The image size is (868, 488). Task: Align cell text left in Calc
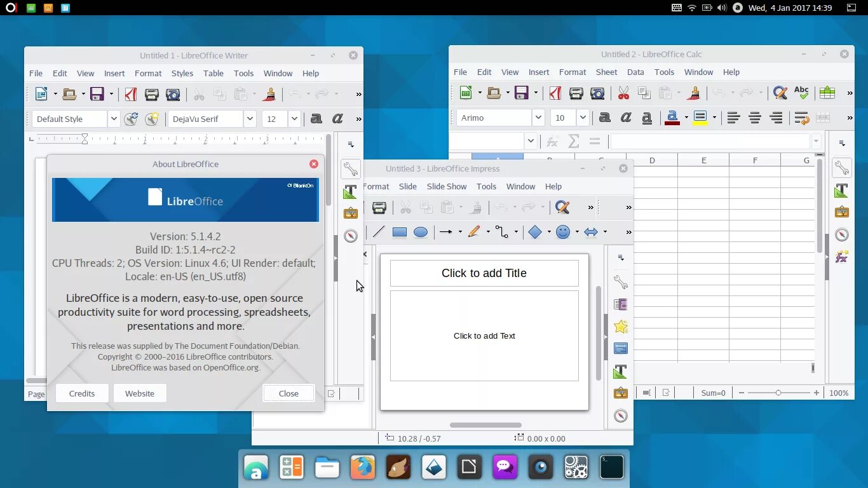[x=733, y=118]
